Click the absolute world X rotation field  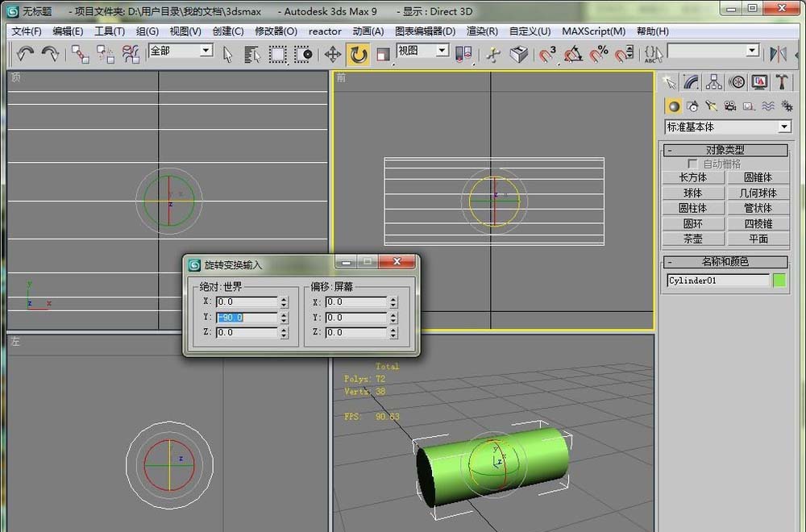click(x=247, y=301)
